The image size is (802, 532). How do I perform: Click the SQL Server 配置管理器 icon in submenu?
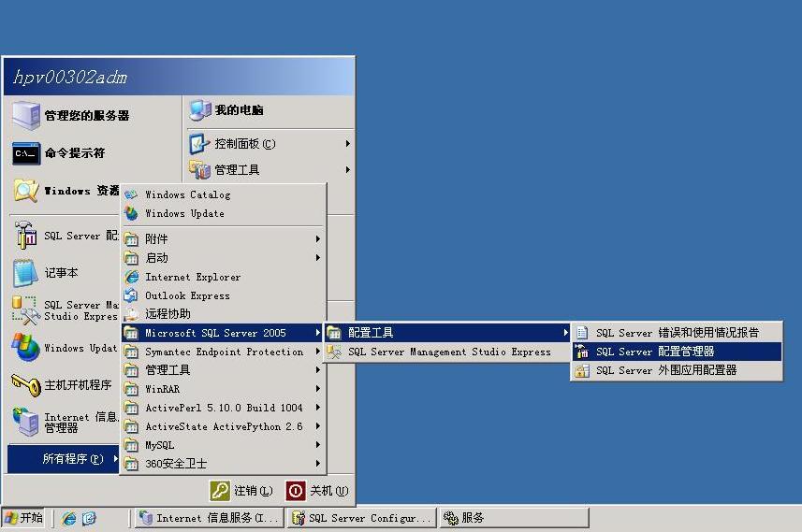(582, 352)
